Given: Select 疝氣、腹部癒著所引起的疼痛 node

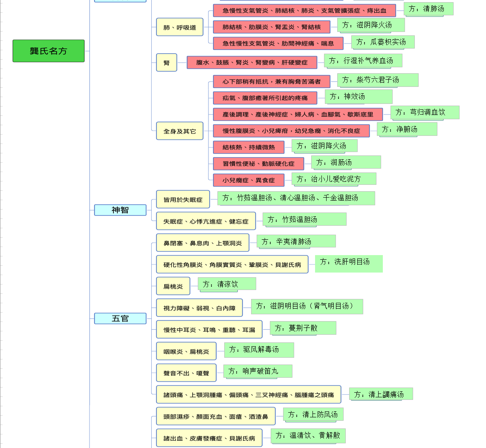Looking at the screenshot, I should 265,98.
